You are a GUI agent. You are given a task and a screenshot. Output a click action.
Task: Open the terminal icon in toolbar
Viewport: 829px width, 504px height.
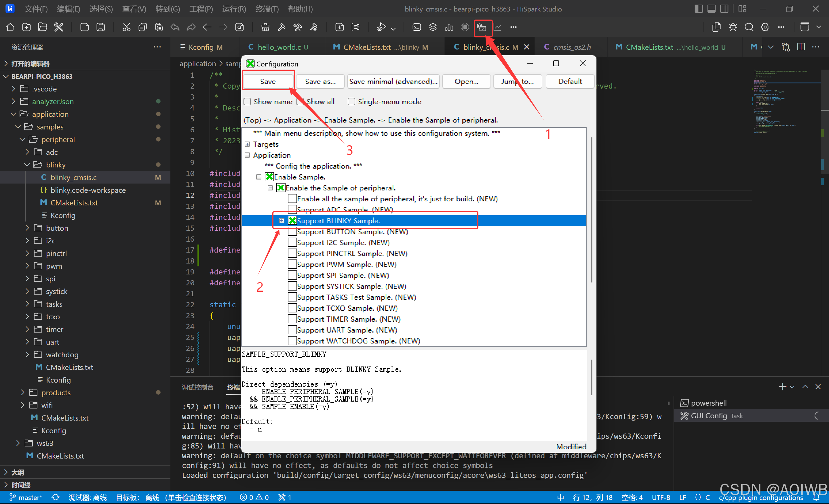pos(417,27)
